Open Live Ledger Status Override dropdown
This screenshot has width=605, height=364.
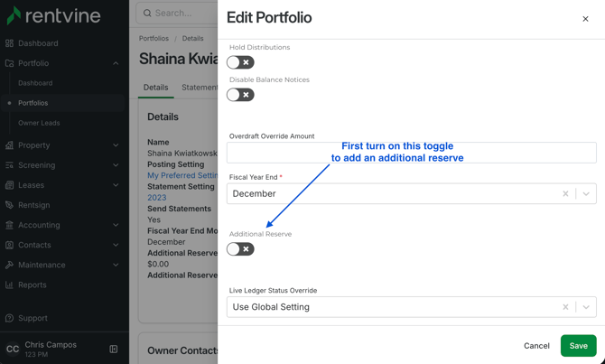(586, 307)
